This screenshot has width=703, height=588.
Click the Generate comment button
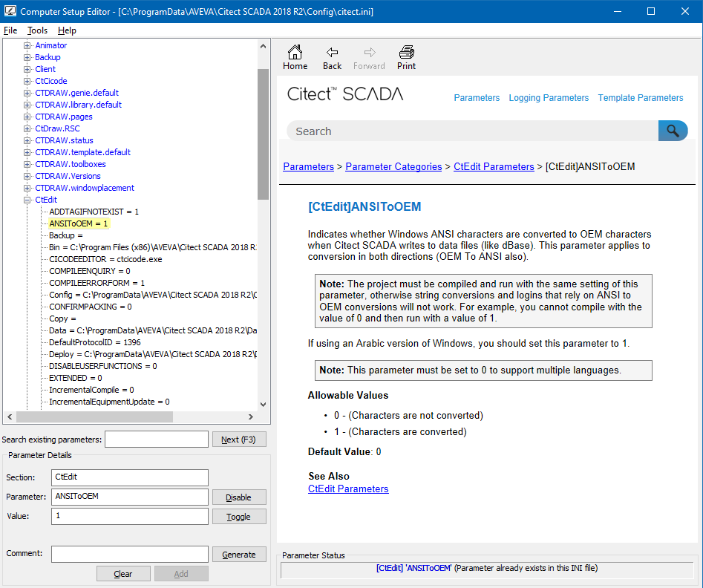click(239, 555)
